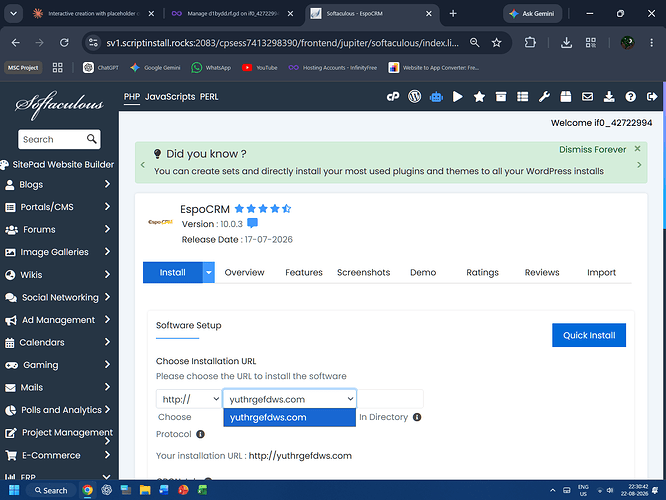Bookmark this page star icon
666x500 pixels.
click(496, 42)
